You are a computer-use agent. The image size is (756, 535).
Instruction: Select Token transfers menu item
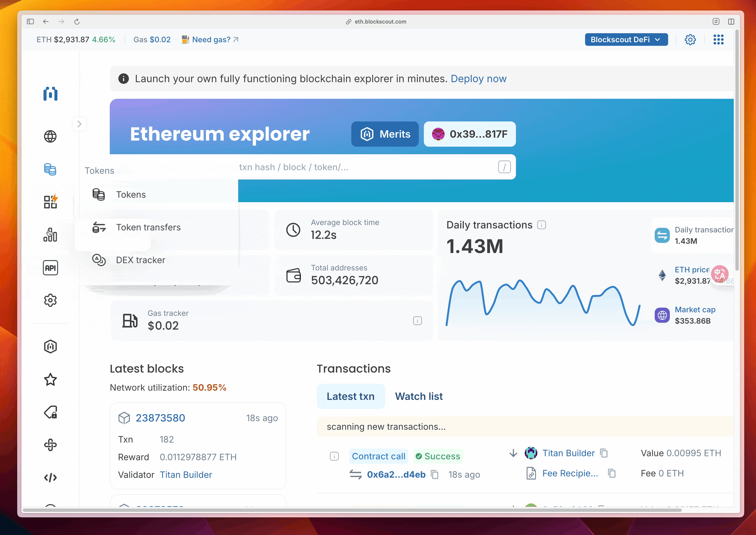(x=156, y=227)
